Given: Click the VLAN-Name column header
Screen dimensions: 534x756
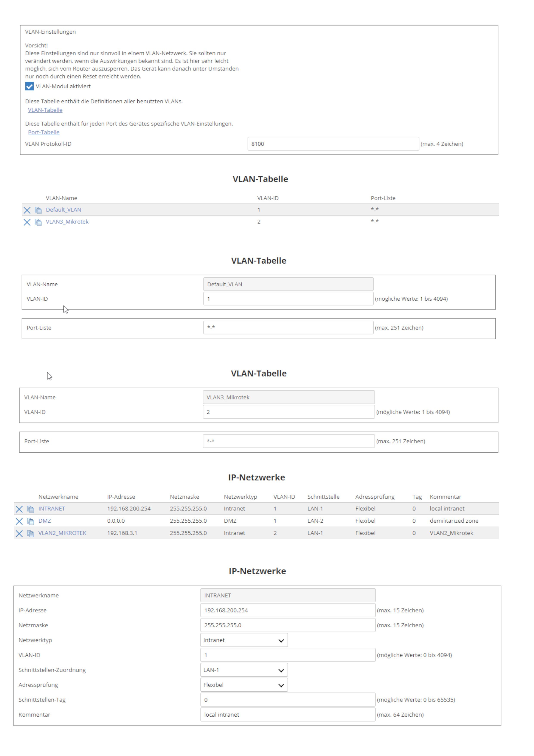Looking at the screenshot, I should (x=62, y=198).
